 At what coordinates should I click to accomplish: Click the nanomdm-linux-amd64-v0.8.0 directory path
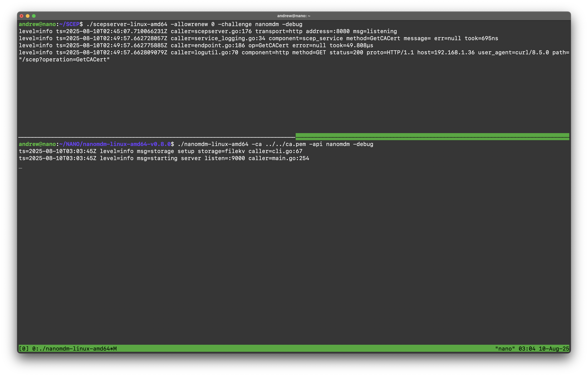coord(127,144)
